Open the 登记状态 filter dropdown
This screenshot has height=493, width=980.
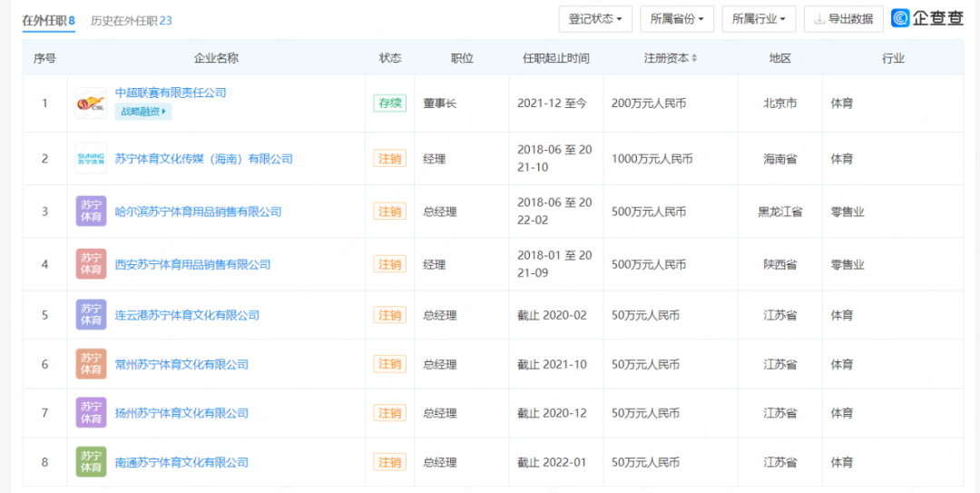pos(595,19)
